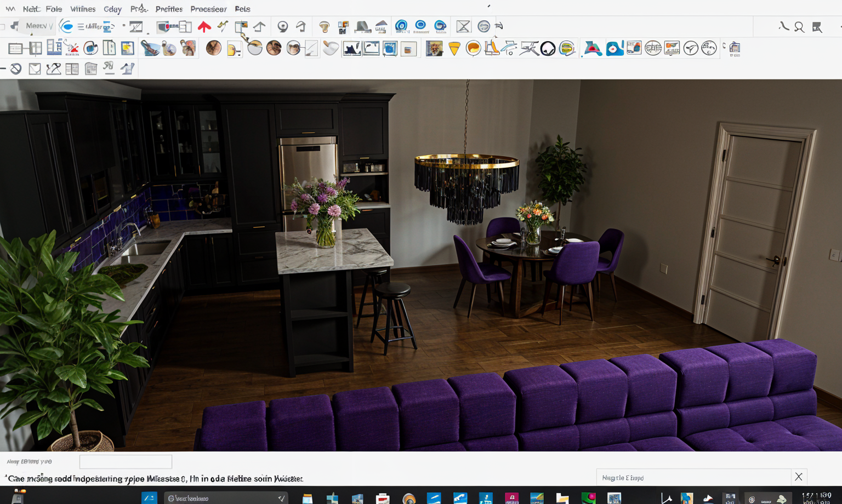Open the Meerv dropdown
This screenshot has width=842, height=504.
[x=38, y=26]
